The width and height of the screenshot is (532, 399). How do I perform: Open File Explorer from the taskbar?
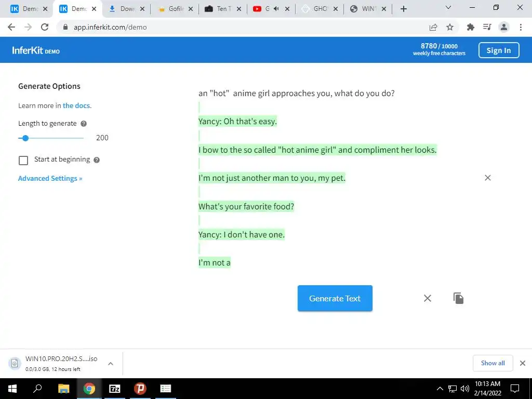[63, 389]
